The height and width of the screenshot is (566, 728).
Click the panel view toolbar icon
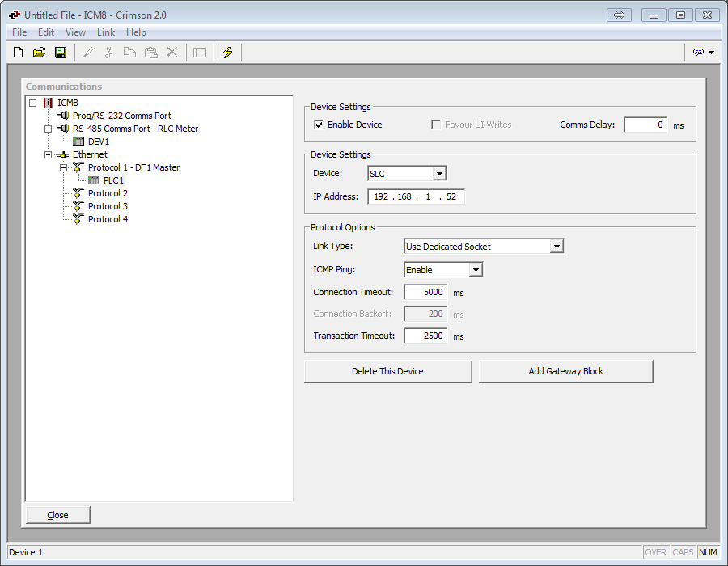click(200, 53)
